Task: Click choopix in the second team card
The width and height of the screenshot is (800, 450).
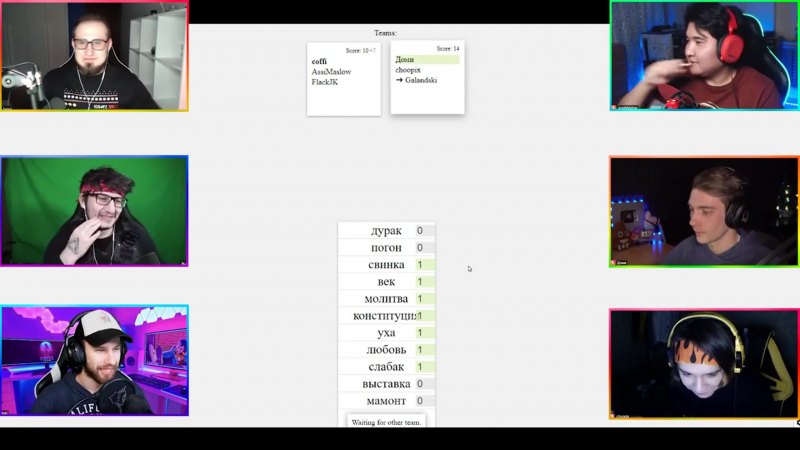Action: 408,70
